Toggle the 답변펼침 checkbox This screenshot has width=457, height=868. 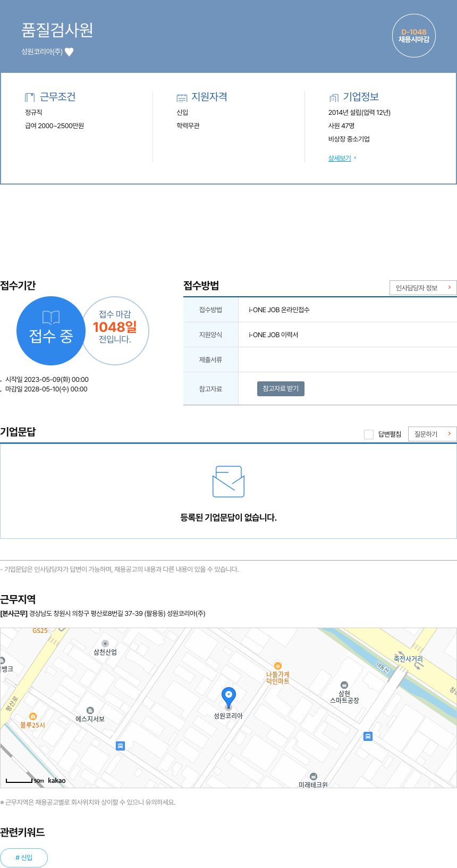pyautogui.click(x=369, y=435)
